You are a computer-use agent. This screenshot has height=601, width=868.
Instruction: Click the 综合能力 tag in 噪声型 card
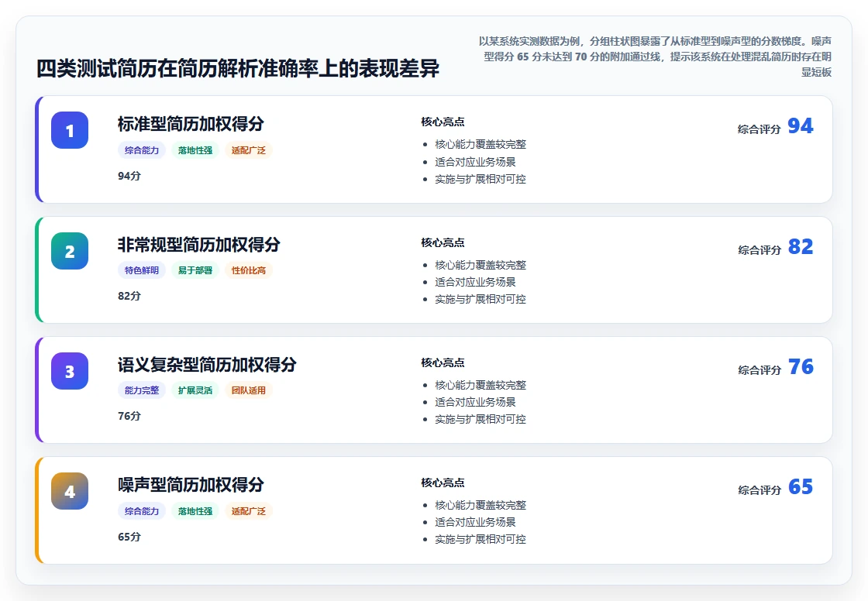point(142,511)
